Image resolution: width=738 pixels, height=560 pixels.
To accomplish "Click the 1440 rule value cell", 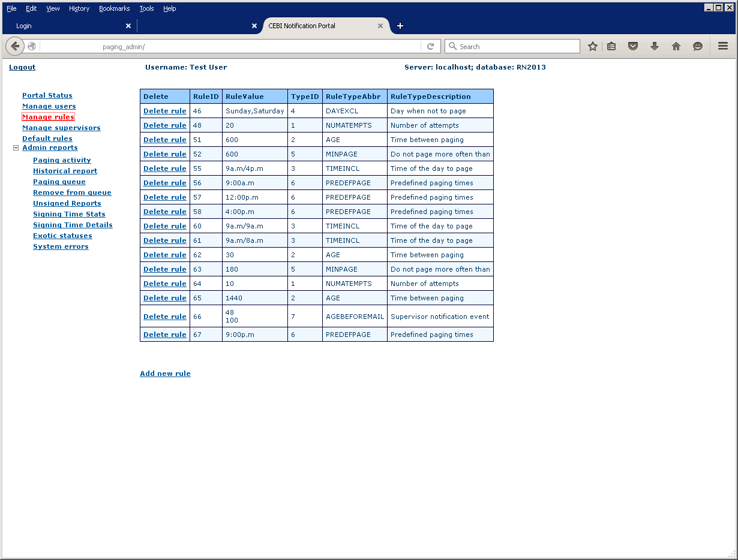I will pos(255,298).
